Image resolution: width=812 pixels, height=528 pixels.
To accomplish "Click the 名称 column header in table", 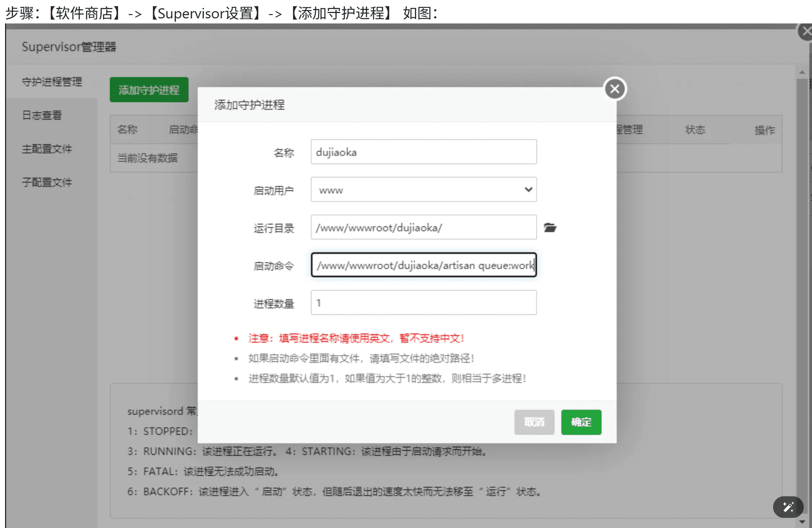I will (127, 129).
